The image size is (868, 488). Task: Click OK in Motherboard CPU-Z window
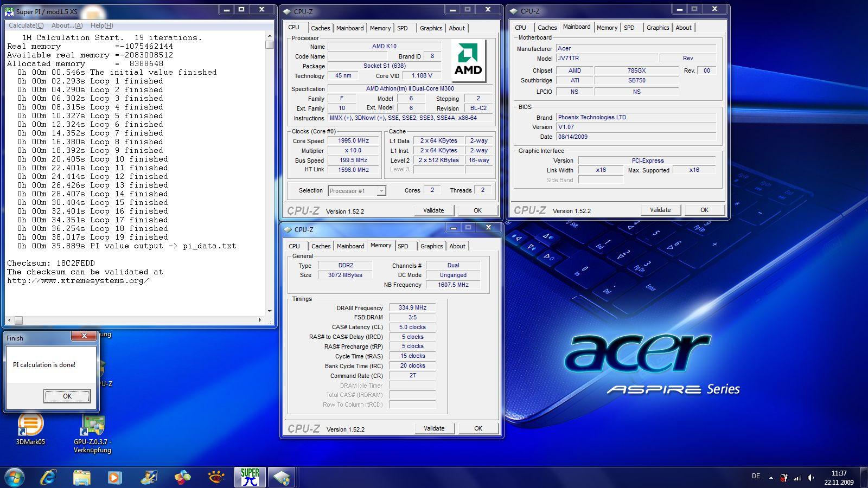click(x=704, y=210)
